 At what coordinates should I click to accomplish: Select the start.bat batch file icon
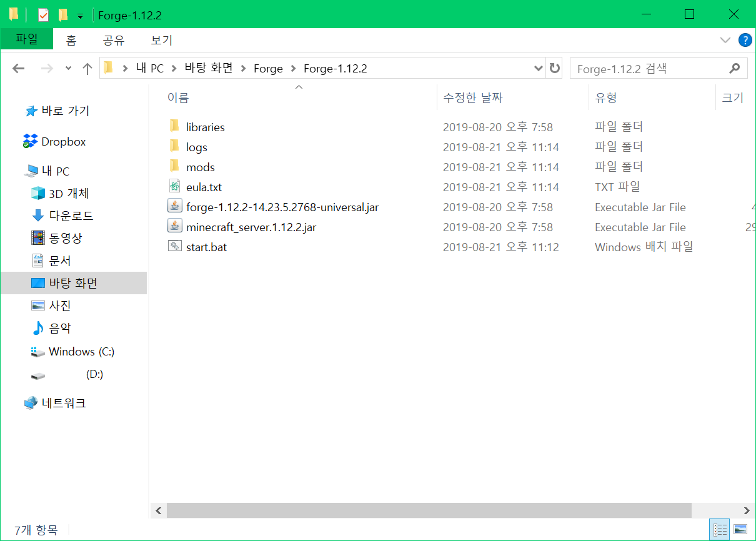(174, 247)
